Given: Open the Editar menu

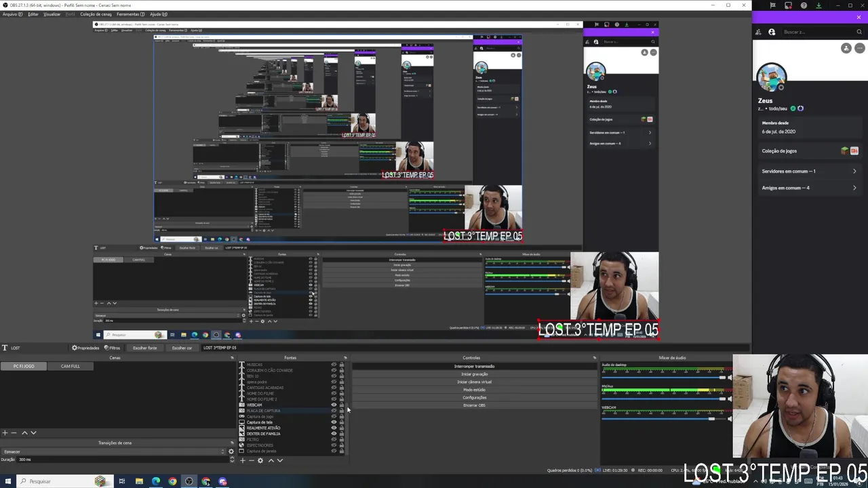Looking at the screenshot, I should point(33,14).
